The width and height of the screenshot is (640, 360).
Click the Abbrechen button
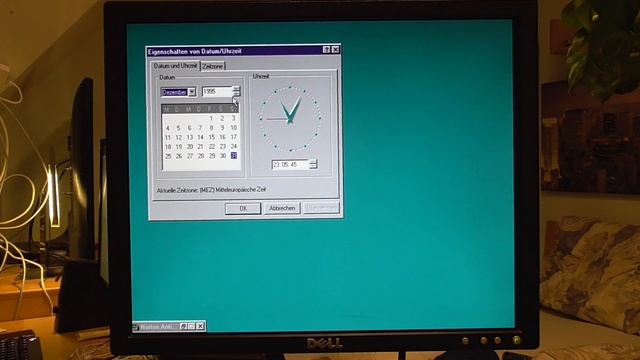pos(282,208)
